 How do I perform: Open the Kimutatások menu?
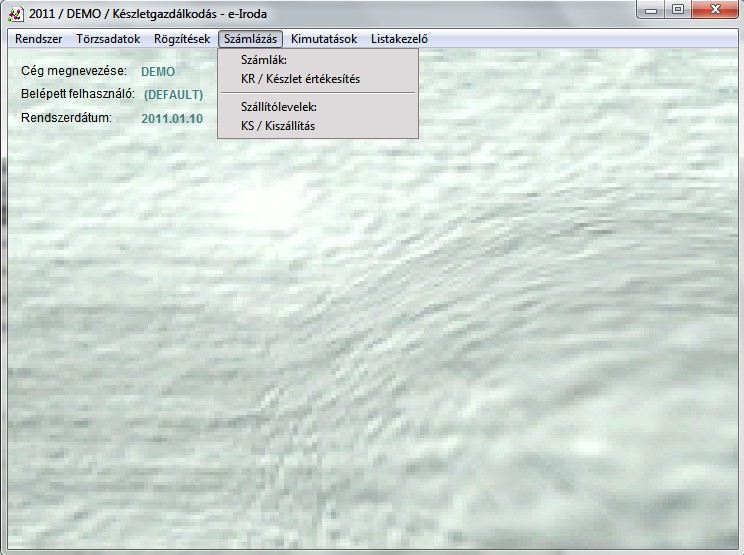point(324,39)
